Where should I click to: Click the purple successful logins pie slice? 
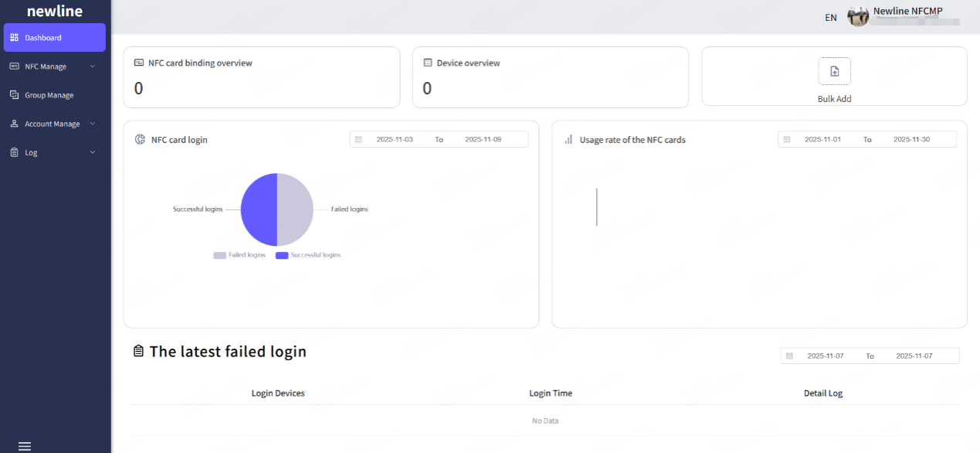tap(259, 209)
